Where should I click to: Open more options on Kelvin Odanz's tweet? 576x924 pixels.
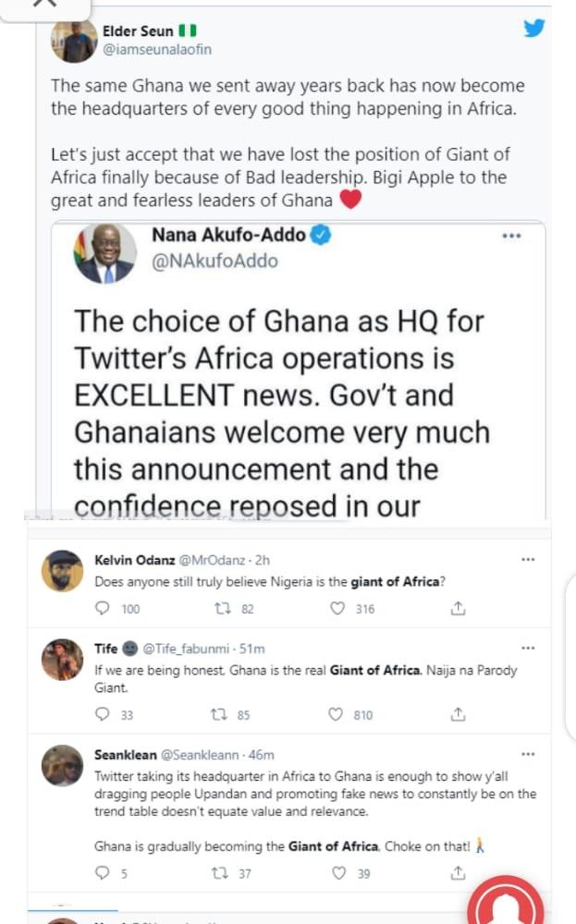pos(529,560)
